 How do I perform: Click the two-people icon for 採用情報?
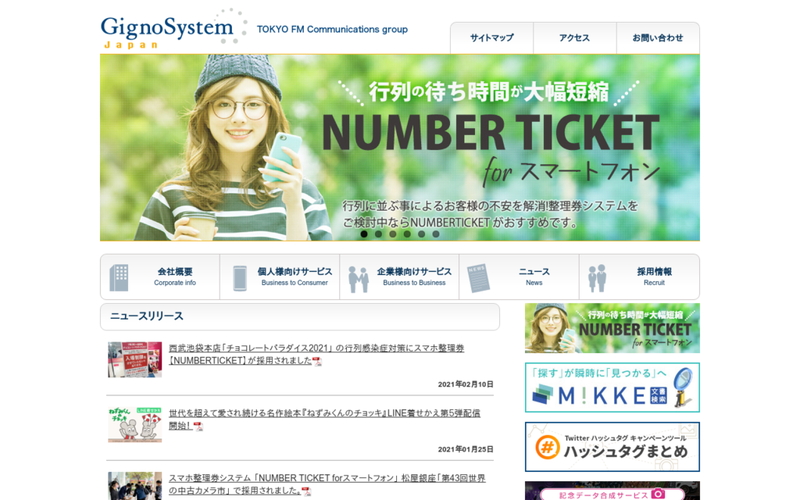click(597, 278)
